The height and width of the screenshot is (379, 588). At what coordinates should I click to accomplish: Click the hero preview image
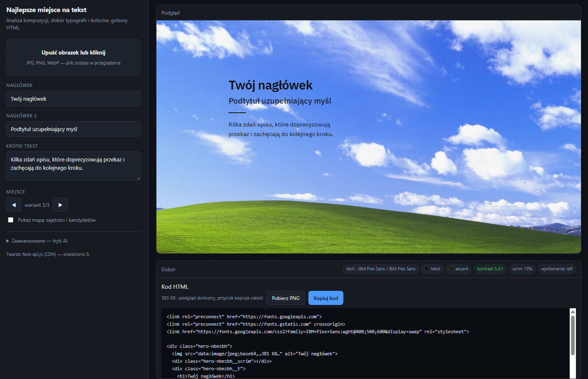tap(369, 137)
